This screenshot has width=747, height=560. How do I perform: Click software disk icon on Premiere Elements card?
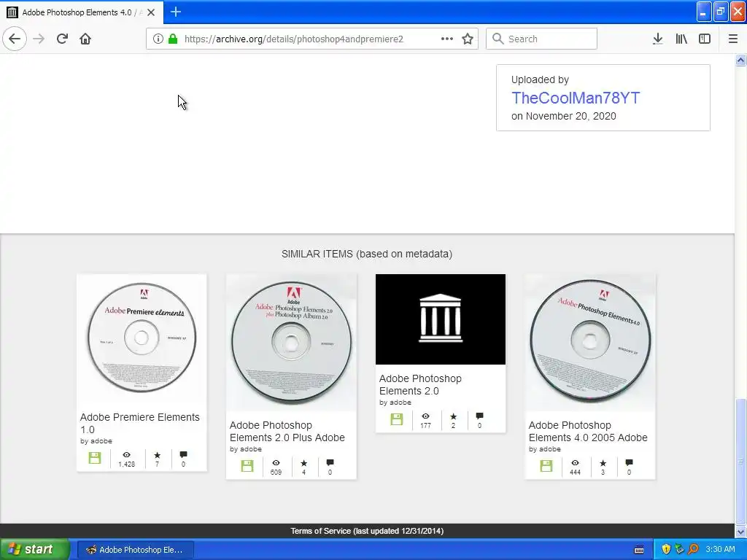tap(95, 458)
